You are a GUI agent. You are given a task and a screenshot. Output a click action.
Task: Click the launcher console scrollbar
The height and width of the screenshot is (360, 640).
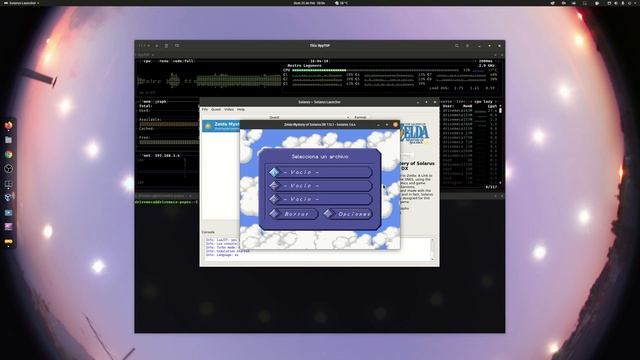[x=432, y=249]
